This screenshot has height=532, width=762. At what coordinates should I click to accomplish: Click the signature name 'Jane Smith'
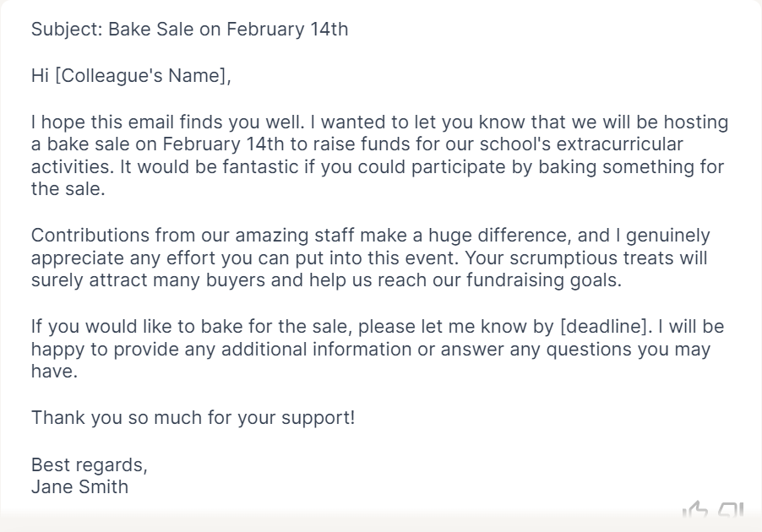coord(79,486)
